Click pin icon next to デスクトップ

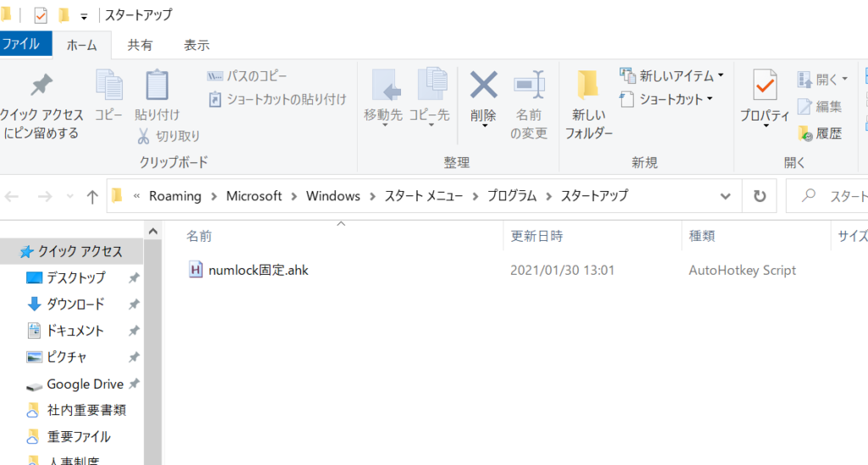(x=134, y=277)
